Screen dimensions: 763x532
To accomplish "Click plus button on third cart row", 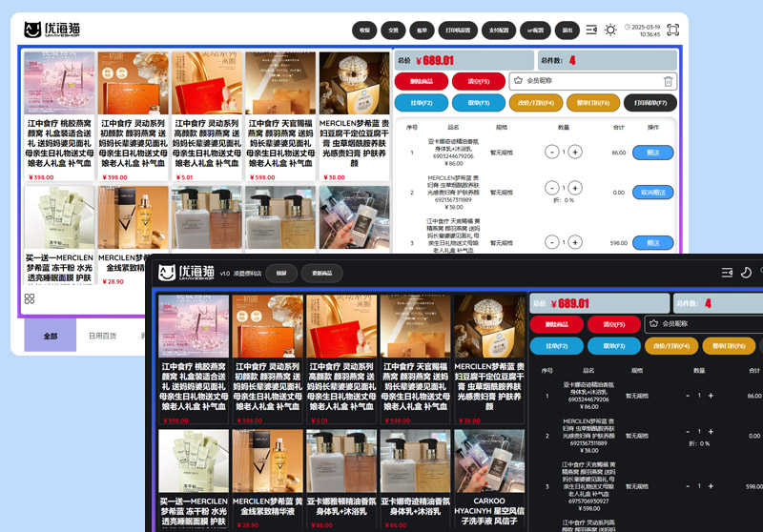I will click(575, 243).
